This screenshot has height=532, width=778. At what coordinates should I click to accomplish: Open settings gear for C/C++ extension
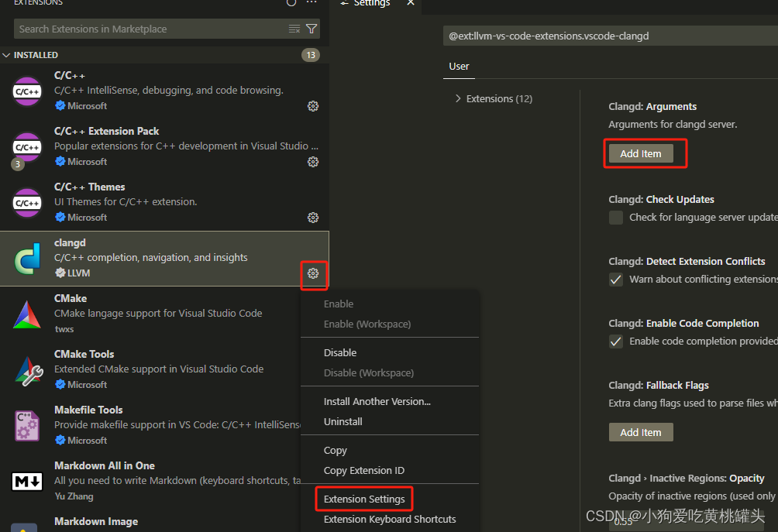tap(313, 106)
